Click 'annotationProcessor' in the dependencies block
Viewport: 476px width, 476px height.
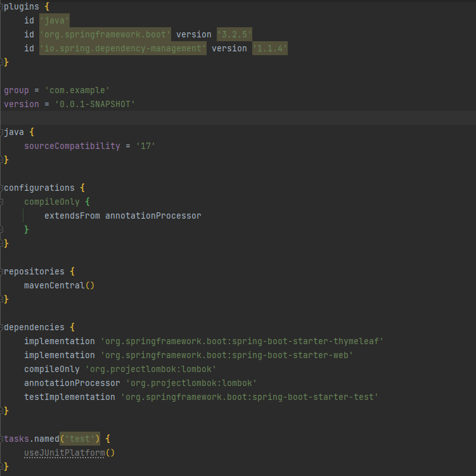72,383
